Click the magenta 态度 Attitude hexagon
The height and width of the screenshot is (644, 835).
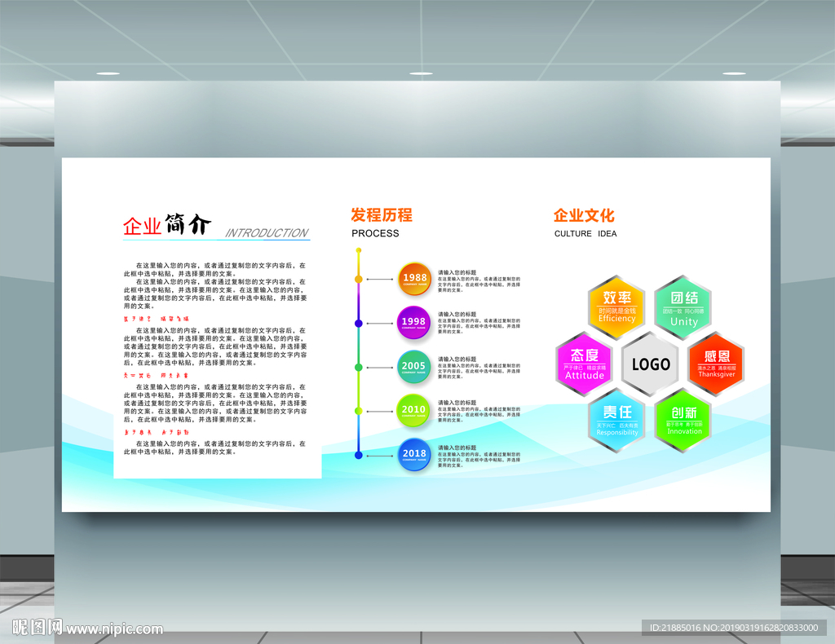point(584,364)
